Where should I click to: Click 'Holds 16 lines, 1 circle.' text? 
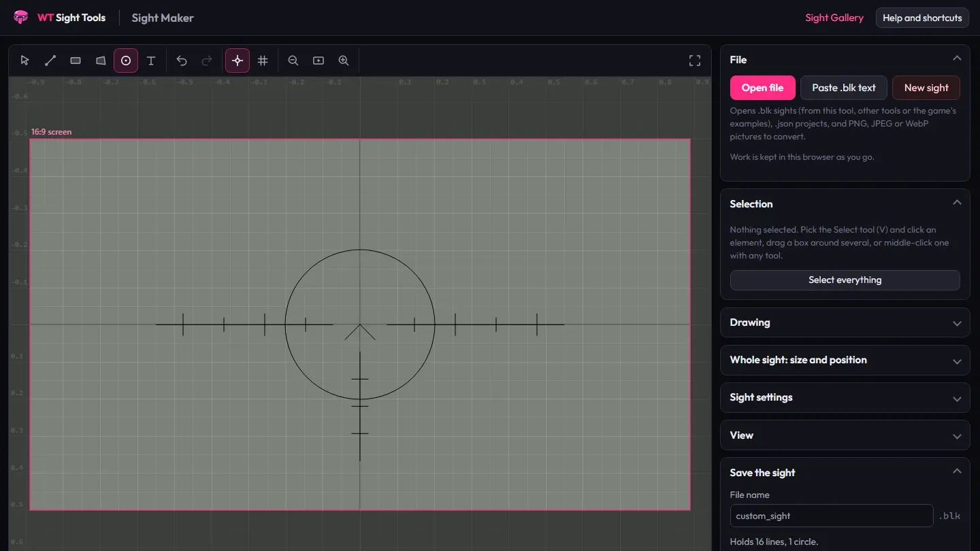[x=774, y=542]
